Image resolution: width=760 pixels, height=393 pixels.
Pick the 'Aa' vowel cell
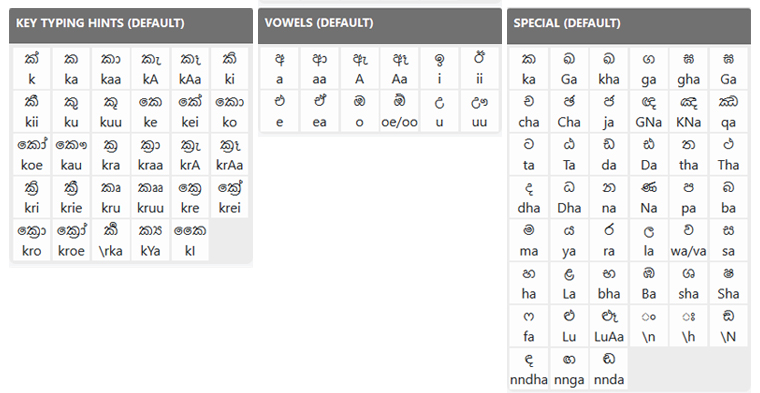pos(399,68)
